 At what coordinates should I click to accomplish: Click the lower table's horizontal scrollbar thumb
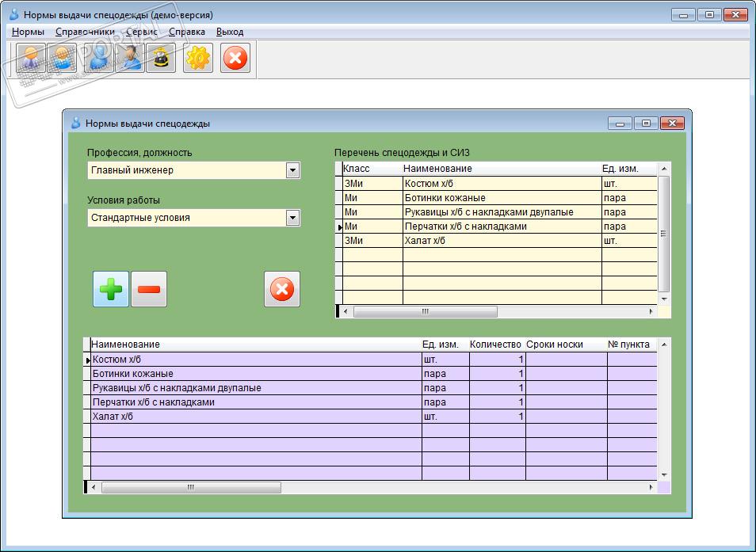click(x=190, y=488)
